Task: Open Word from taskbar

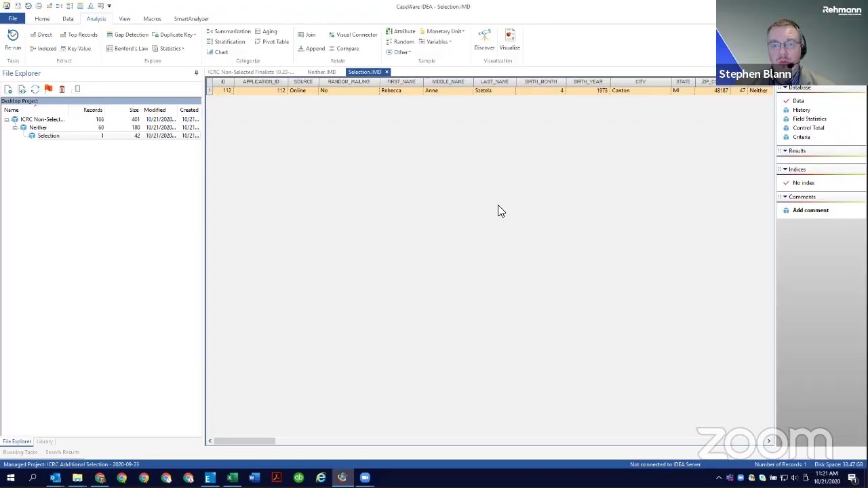Action: (x=254, y=478)
